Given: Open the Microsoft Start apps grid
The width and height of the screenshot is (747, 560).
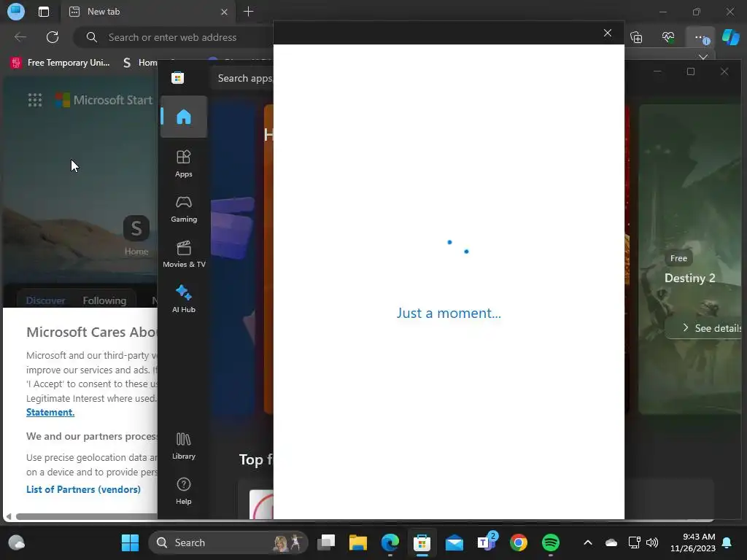Looking at the screenshot, I should (x=35, y=100).
